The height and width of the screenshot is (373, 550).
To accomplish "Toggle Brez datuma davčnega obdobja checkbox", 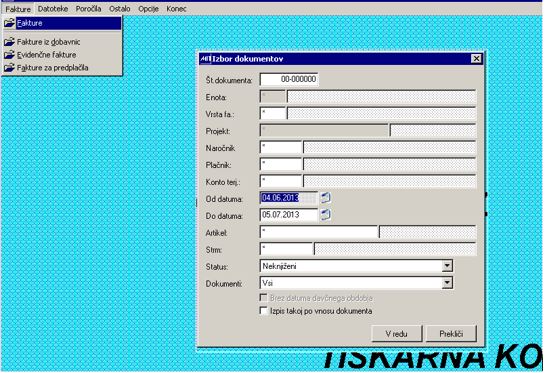I will click(263, 298).
